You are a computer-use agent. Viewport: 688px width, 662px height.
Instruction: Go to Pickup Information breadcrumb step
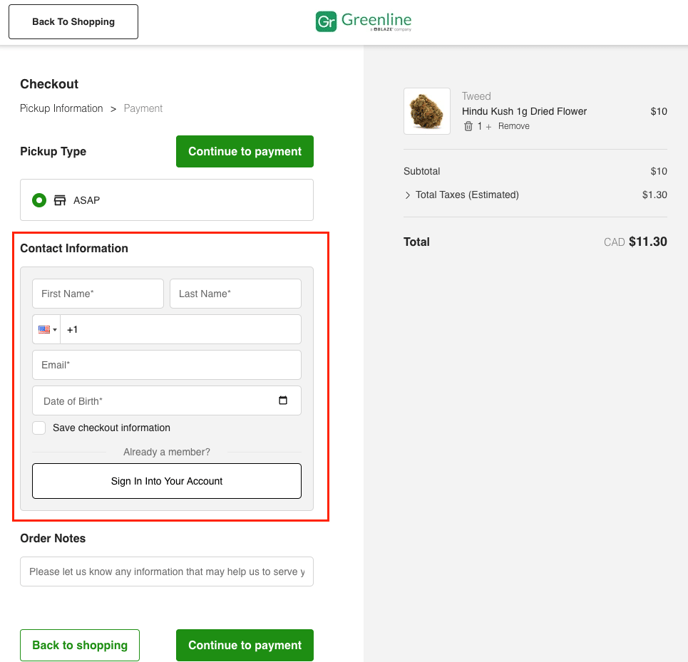click(x=61, y=108)
